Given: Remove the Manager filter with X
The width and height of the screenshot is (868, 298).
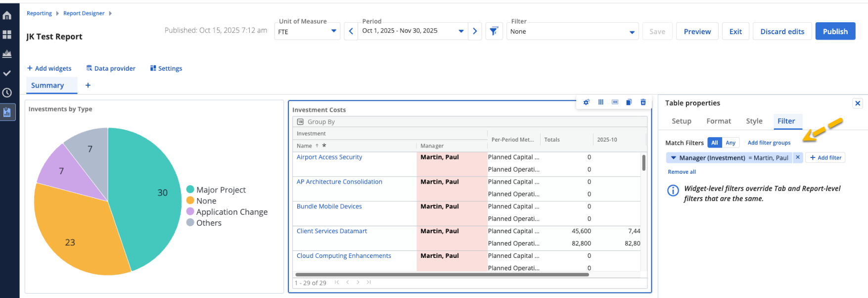Looking at the screenshot, I should [798, 157].
